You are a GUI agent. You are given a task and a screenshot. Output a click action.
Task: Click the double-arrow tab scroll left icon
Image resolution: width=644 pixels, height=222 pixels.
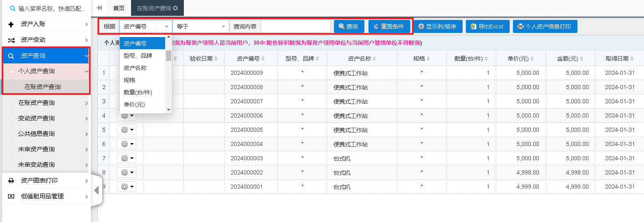click(99, 8)
